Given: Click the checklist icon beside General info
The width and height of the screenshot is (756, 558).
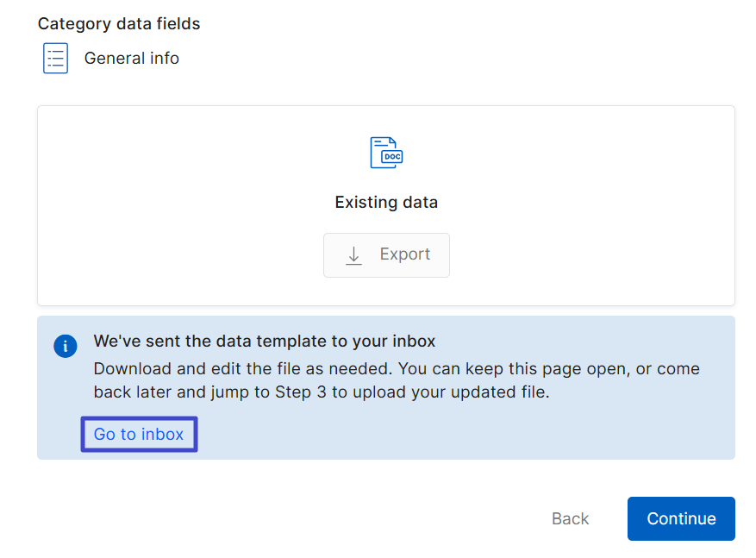Looking at the screenshot, I should click(x=55, y=58).
